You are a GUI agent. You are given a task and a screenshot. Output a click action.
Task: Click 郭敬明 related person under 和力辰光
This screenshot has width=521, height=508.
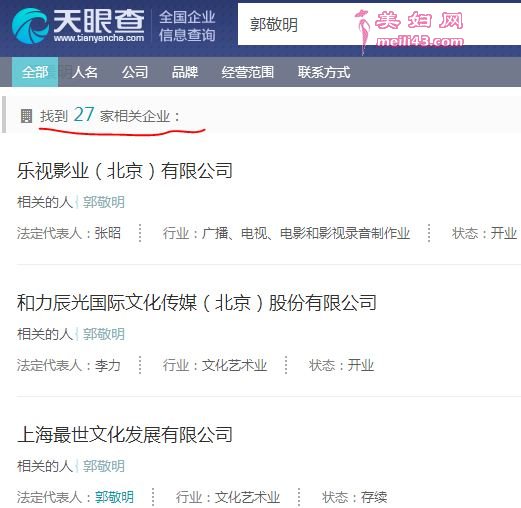pyautogui.click(x=104, y=334)
